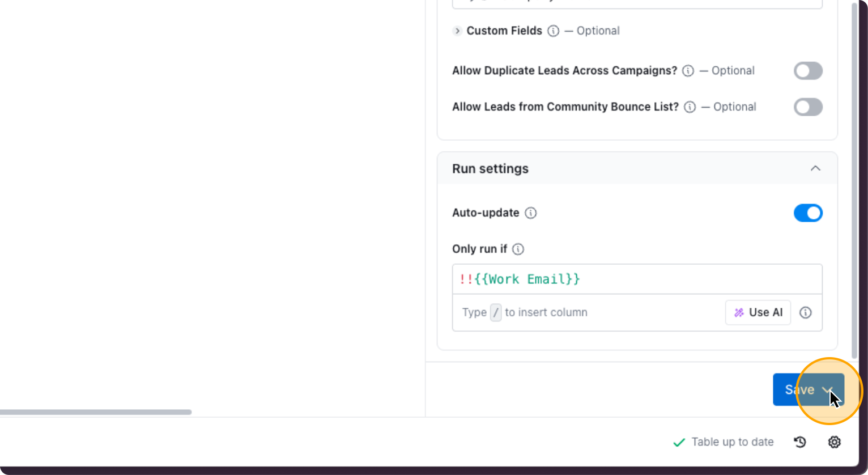Click info icon next to Custom Fields

click(x=553, y=31)
